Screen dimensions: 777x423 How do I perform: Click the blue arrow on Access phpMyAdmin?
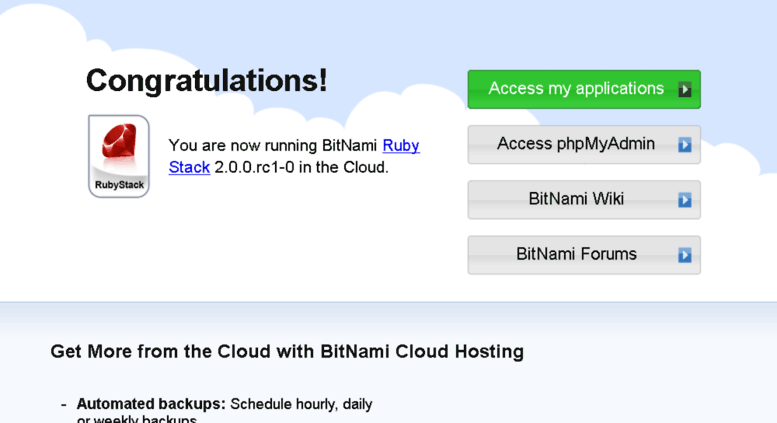(x=685, y=145)
